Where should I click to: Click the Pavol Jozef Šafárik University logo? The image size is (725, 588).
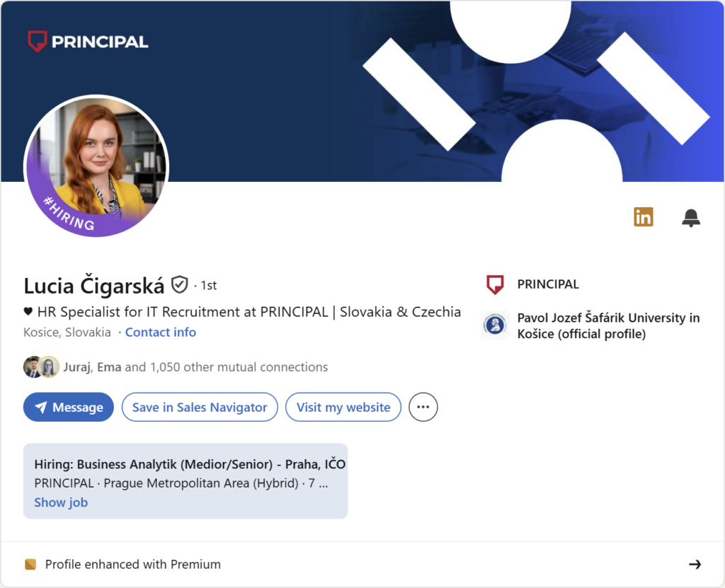point(495,325)
